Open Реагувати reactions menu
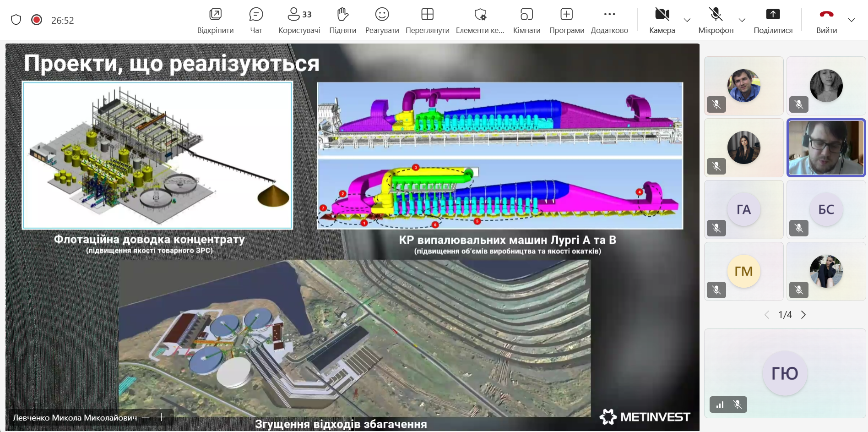 [x=382, y=20]
